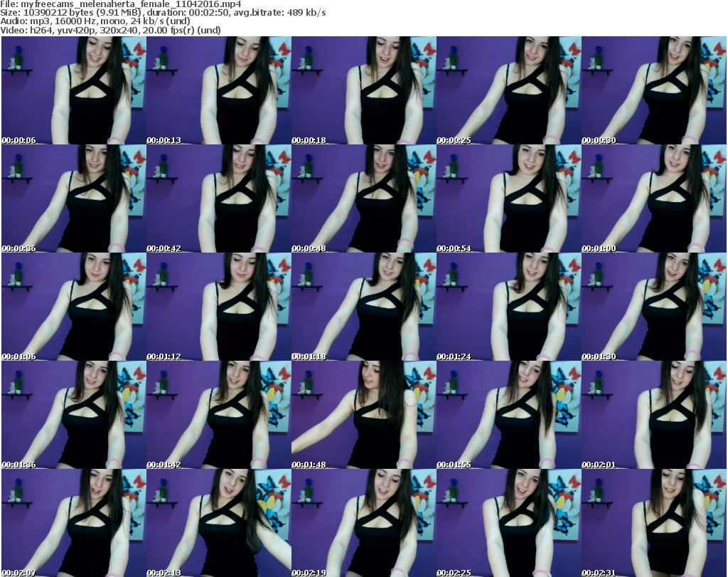
Task: Select the 00:00:36 thumbnail
Action: click(74, 198)
